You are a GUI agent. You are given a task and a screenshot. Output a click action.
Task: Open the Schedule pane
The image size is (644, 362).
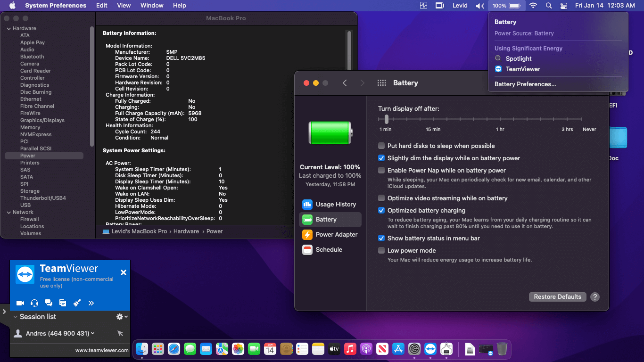tap(330, 250)
